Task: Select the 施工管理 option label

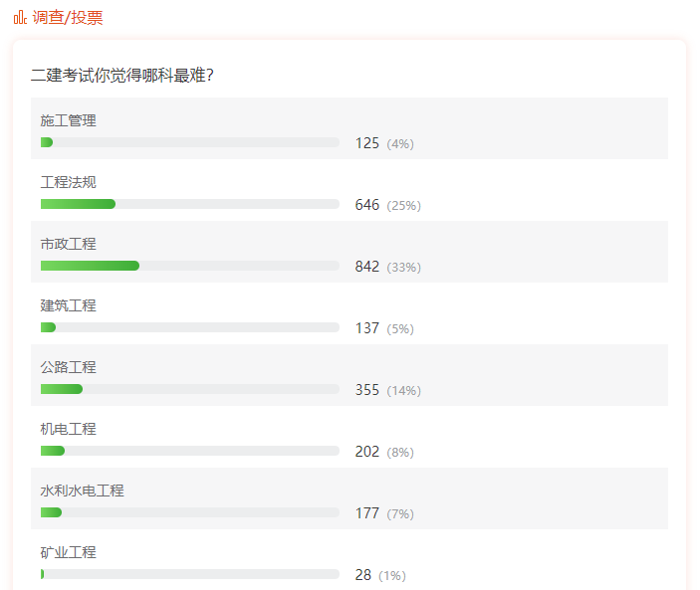Action: pos(69,120)
